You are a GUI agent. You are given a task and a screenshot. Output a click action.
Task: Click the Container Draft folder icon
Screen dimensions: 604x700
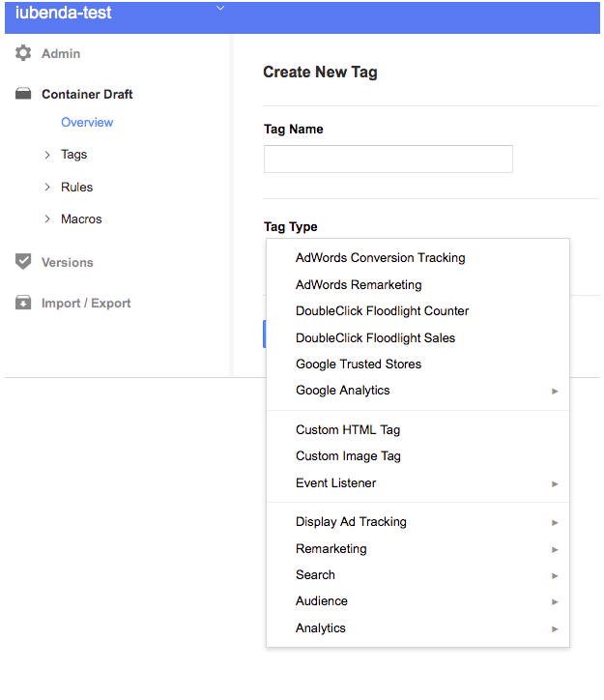[x=23, y=94]
